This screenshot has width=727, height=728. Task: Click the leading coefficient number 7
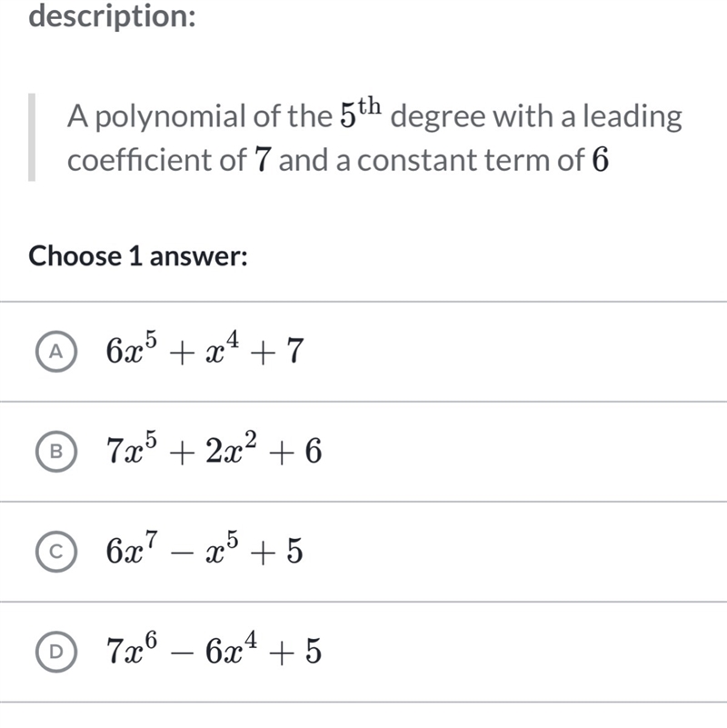(263, 160)
